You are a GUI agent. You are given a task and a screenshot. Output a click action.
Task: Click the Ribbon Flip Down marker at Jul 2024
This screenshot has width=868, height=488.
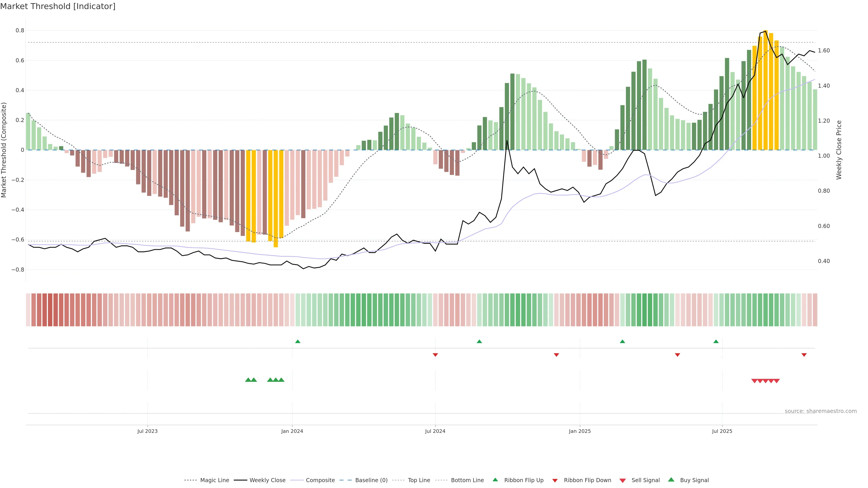[435, 355]
